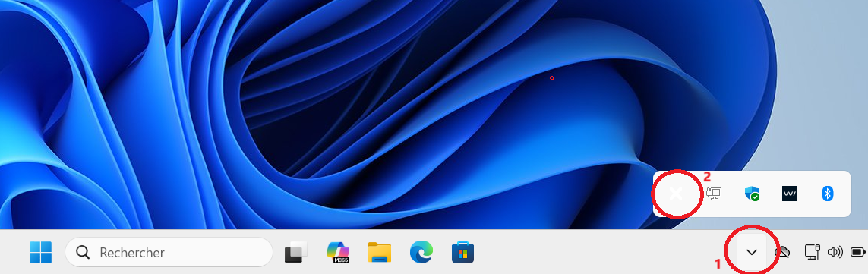
Task: Open the Microsoft Store app
Action: click(x=462, y=253)
